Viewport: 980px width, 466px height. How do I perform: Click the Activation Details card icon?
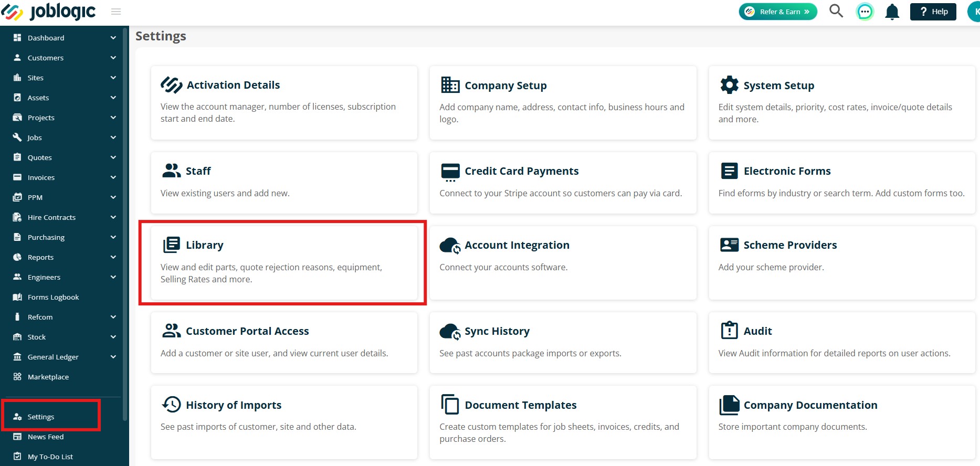pos(171,84)
